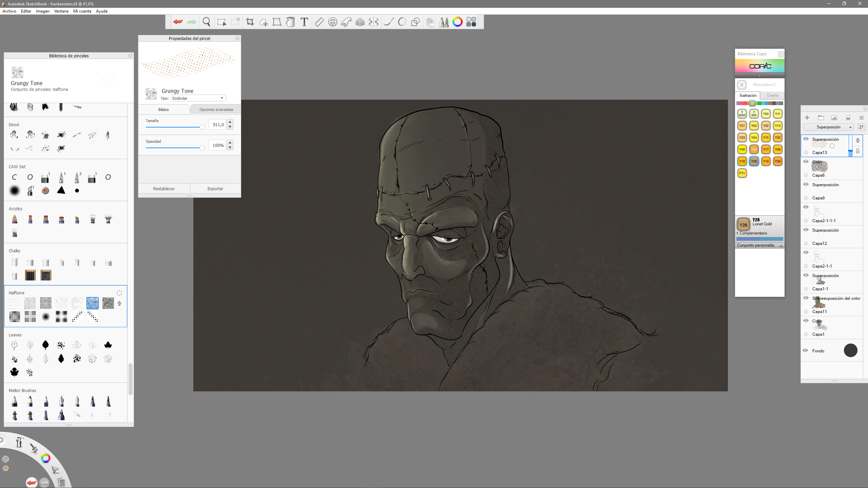Screen dimensions: 868x488
Task: Add a new layer with the plus icon
Action: tap(807, 118)
